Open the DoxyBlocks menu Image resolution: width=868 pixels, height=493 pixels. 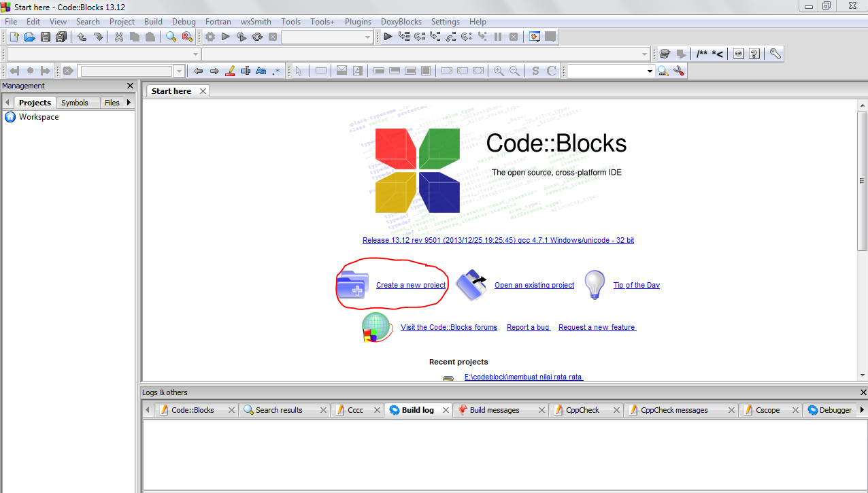401,22
